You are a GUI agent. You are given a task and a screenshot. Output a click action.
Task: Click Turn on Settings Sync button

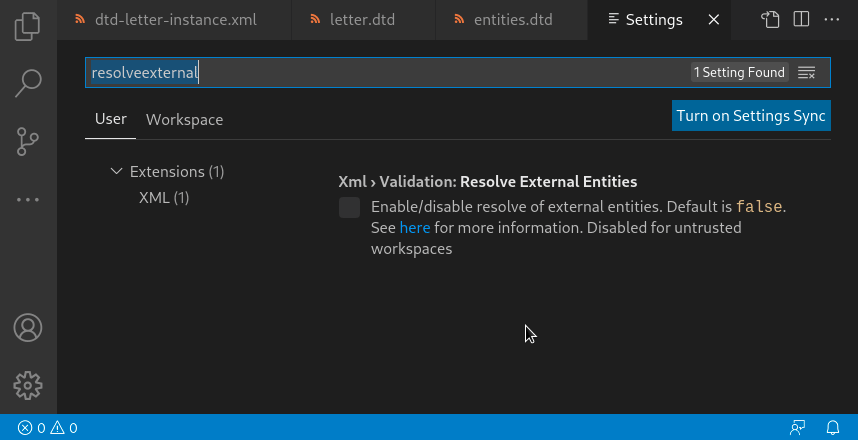(x=751, y=116)
